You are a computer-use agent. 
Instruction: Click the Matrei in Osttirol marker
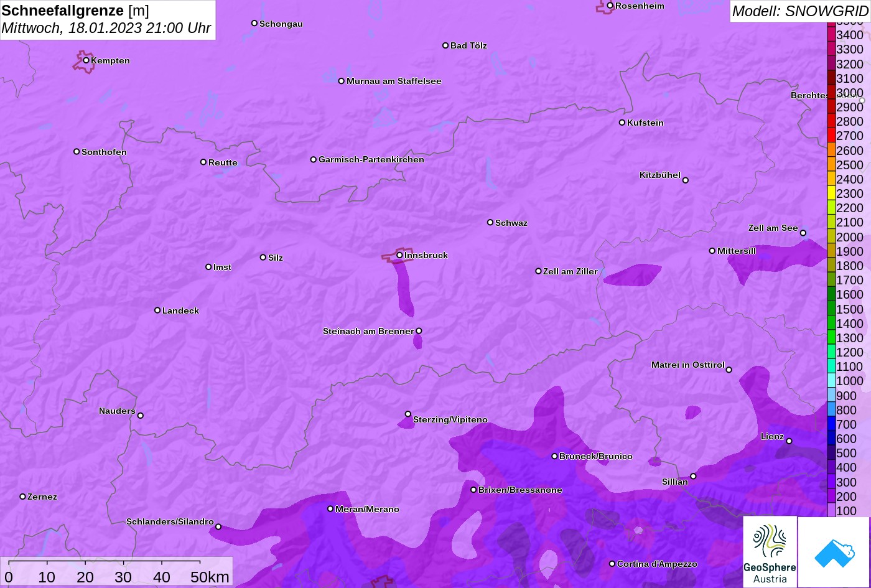click(x=729, y=370)
